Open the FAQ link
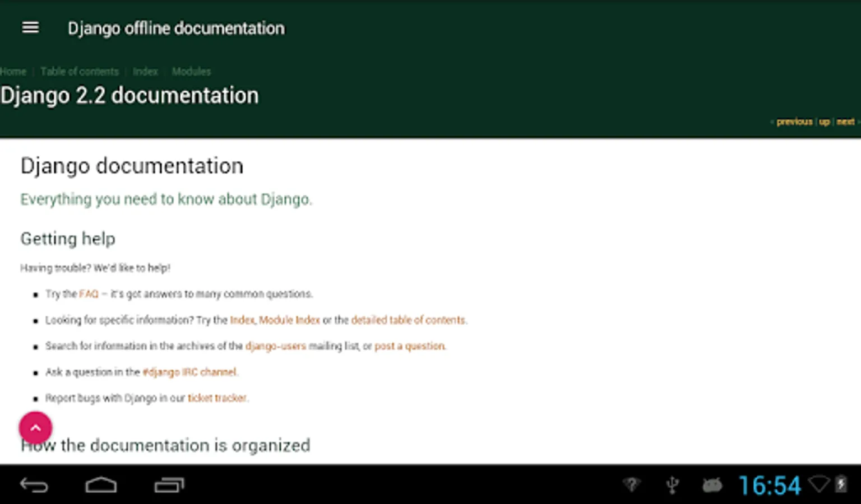Image resolution: width=861 pixels, height=504 pixels. click(89, 294)
